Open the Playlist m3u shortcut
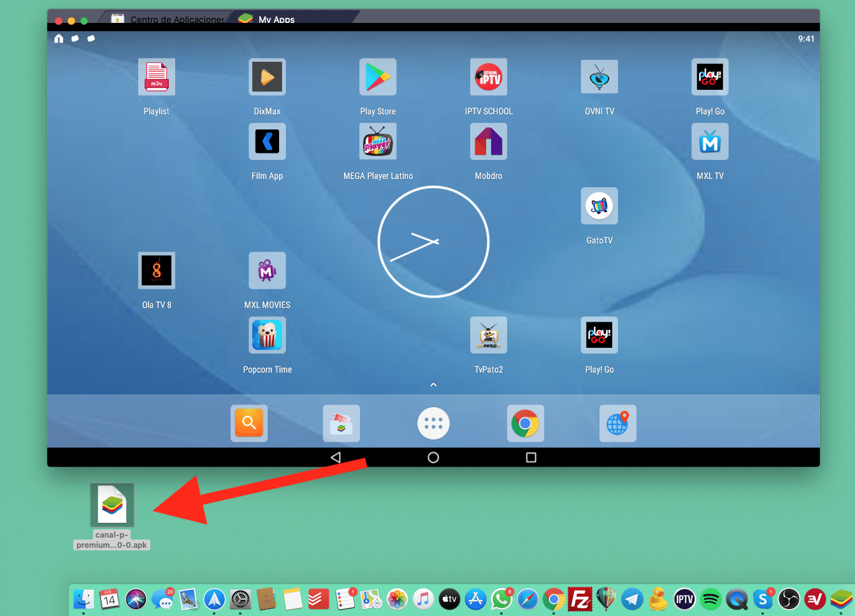The image size is (855, 616). [x=156, y=76]
